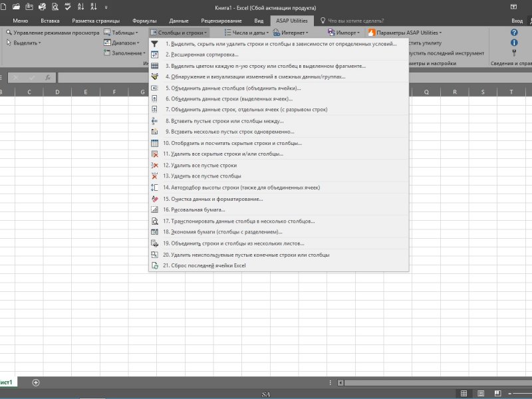Click the icon of item 21 Сброс последней ячейки
The image size is (532, 399).
155,265
